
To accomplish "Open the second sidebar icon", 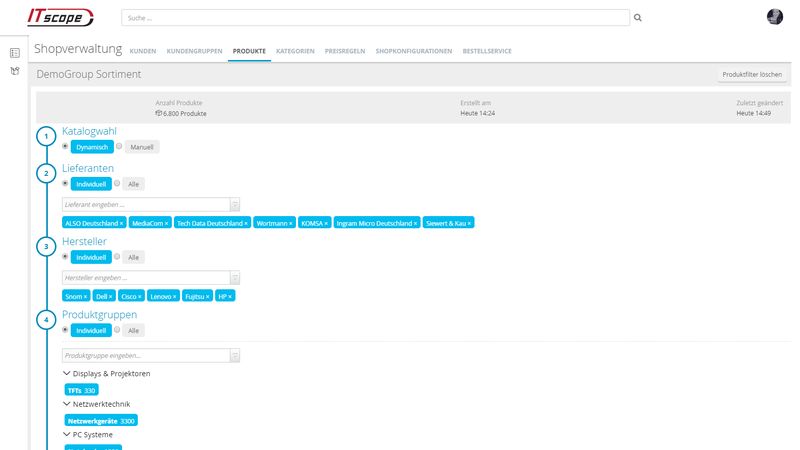I will (15, 71).
